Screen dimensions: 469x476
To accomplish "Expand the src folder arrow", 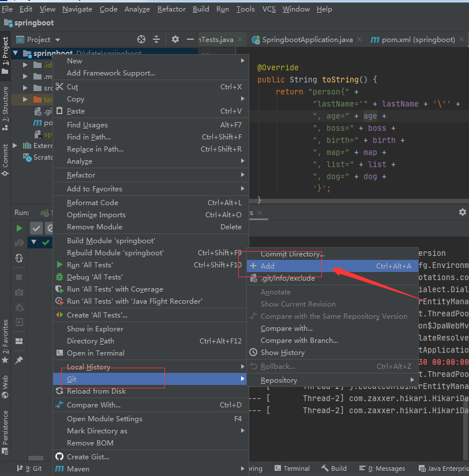I will click(x=25, y=88).
